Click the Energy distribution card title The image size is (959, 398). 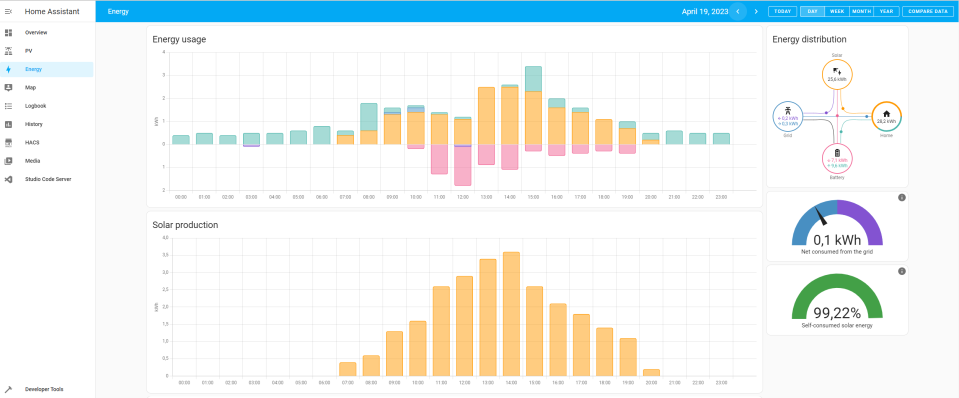pos(809,39)
